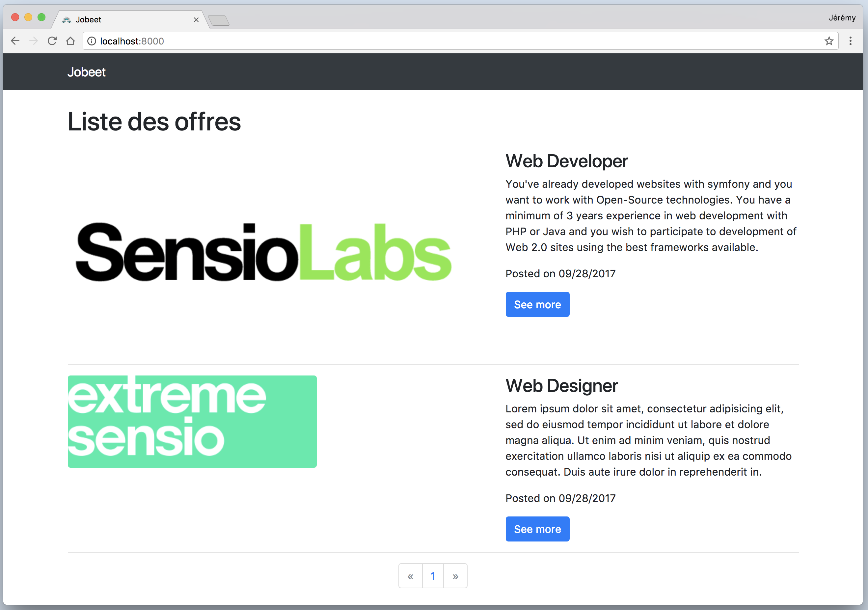Screen dimensions: 868x610
Task: Click the SensioLabs logo image
Action: [x=263, y=252]
